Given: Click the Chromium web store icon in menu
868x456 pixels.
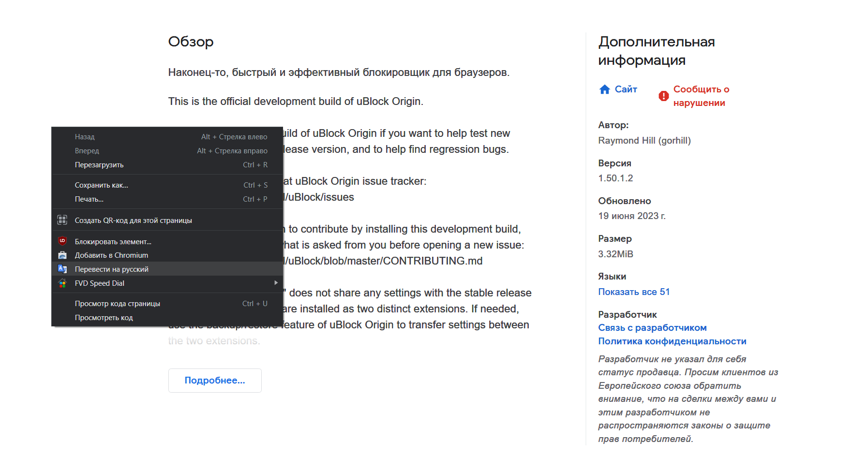Looking at the screenshot, I should (x=62, y=255).
